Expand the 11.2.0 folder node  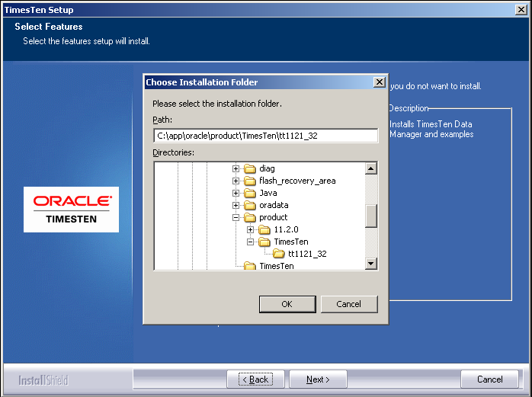[x=251, y=229]
